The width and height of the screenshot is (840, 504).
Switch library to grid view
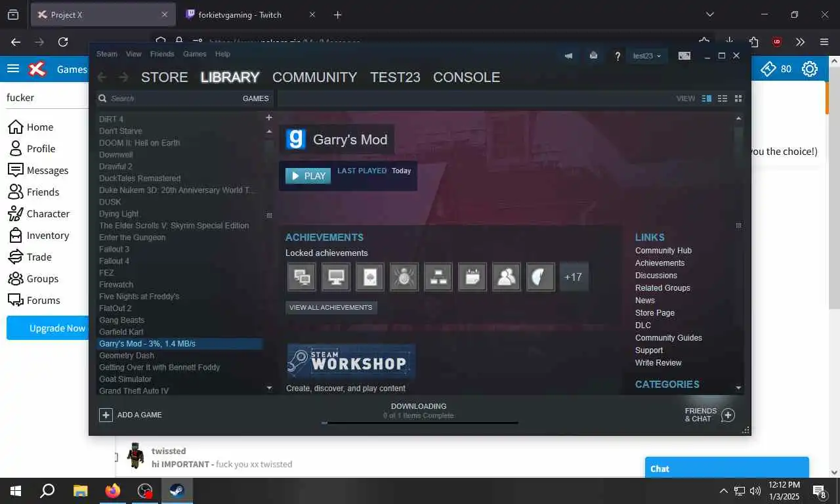[x=738, y=98]
